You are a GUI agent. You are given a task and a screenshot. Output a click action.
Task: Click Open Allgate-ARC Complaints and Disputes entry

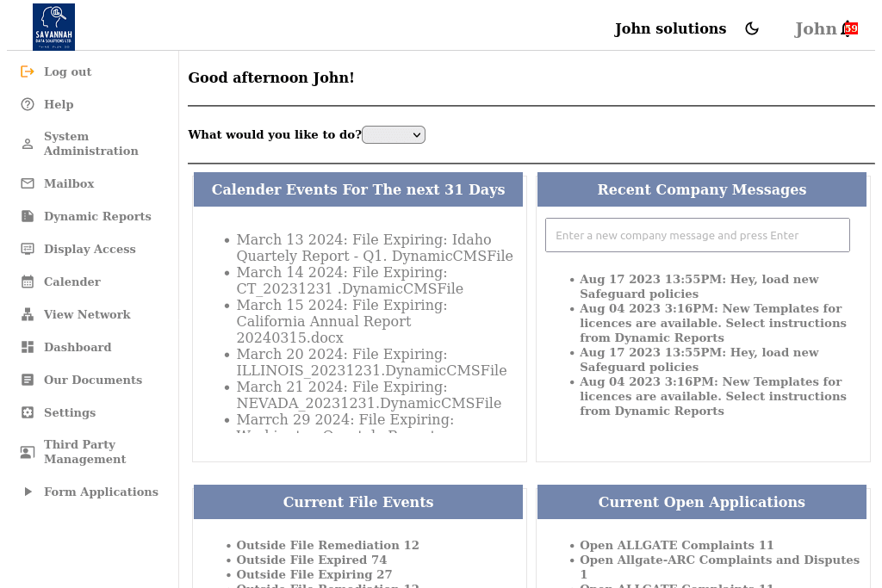[x=719, y=567]
